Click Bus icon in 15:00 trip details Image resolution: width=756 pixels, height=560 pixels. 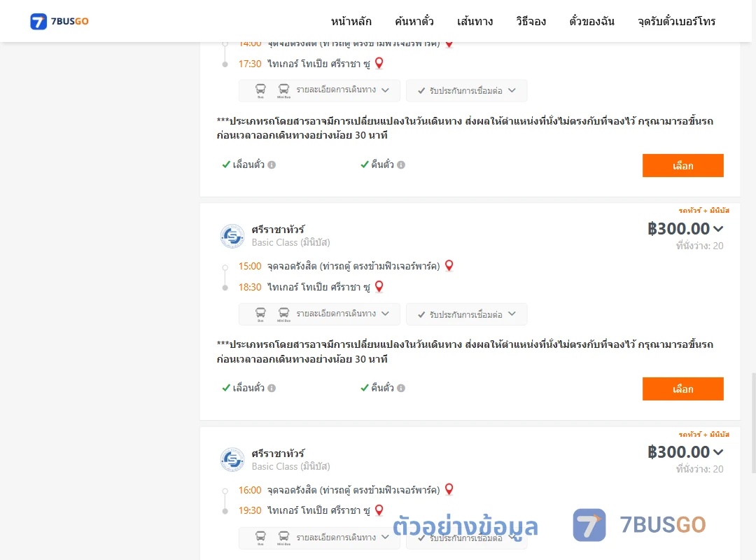click(260, 314)
